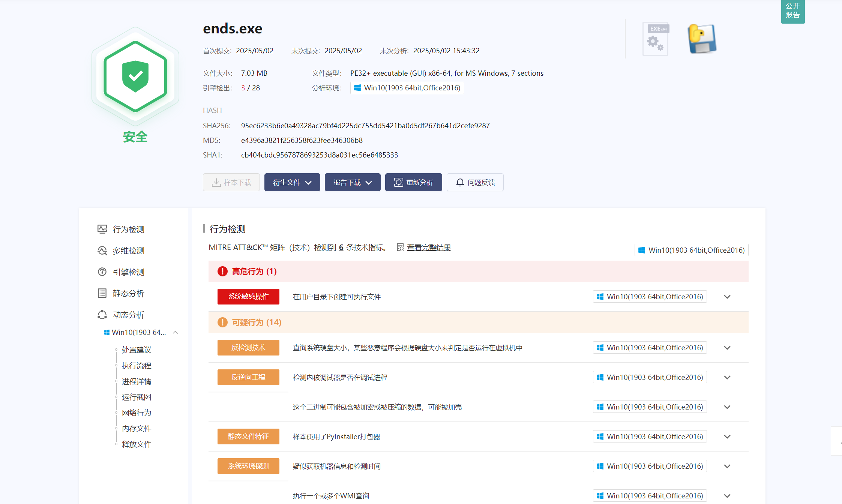
Task: Click the 静态分析 sidebar icon
Action: pyautogui.click(x=102, y=293)
